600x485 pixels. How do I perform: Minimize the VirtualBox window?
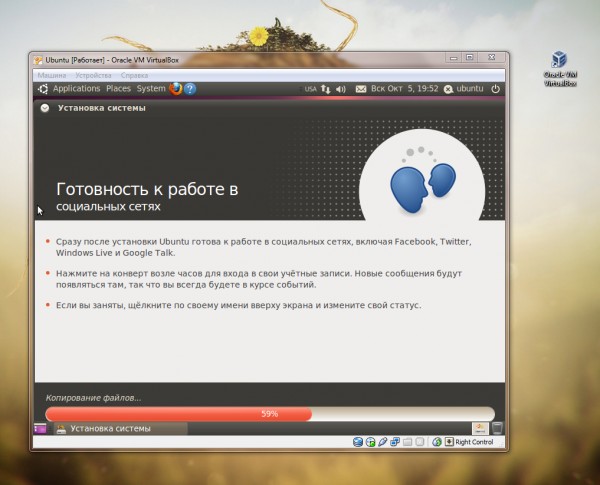(453, 58)
